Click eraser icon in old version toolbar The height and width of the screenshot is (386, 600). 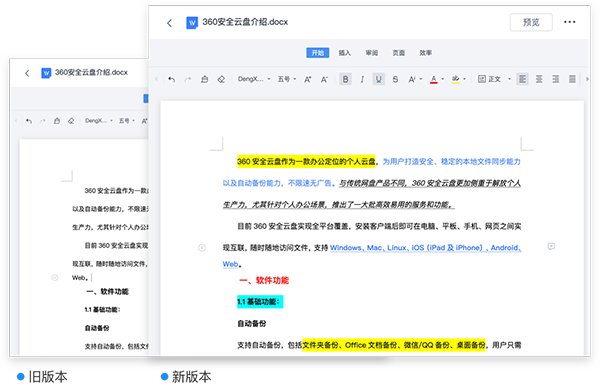pos(71,121)
